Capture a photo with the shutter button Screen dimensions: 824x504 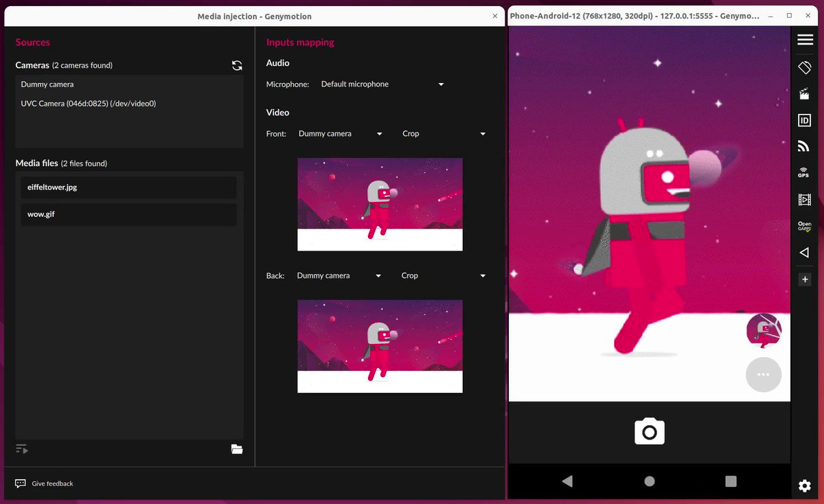tap(649, 431)
